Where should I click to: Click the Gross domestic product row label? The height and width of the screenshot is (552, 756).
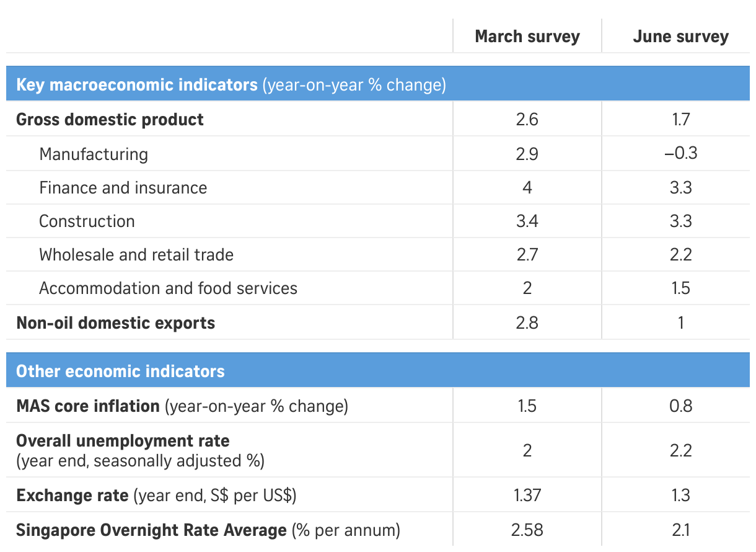[x=110, y=120]
